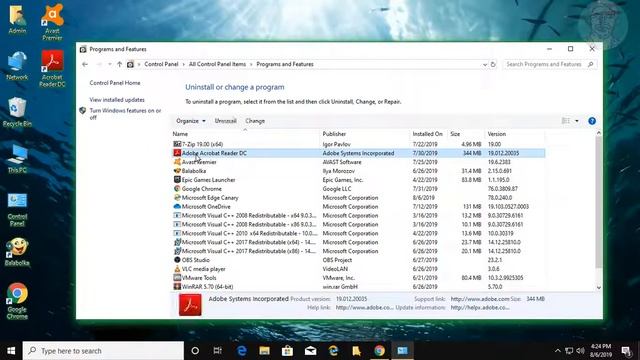This screenshot has height=360, width=640.
Task: Open the Acrobat Reader DC desktop shortcut
Action: [52, 68]
